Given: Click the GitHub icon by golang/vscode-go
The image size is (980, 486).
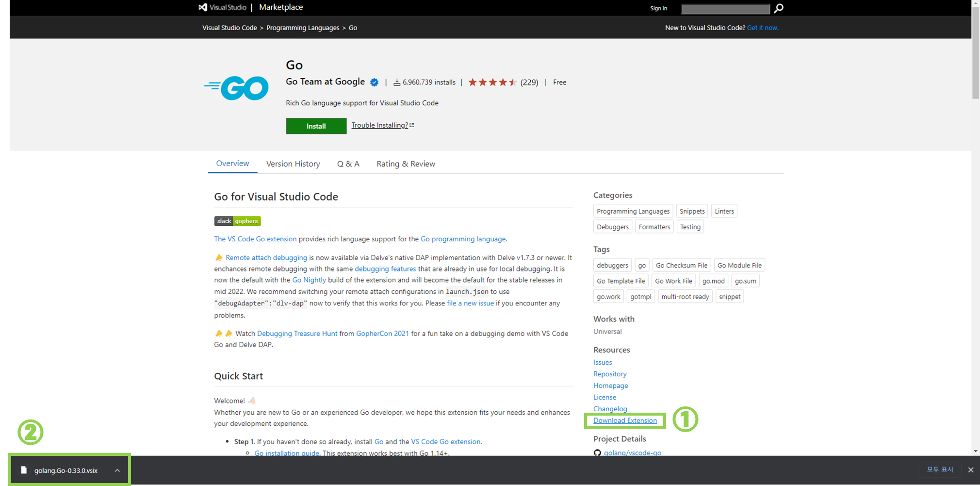Looking at the screenshot, I should (x=597, y=452).
